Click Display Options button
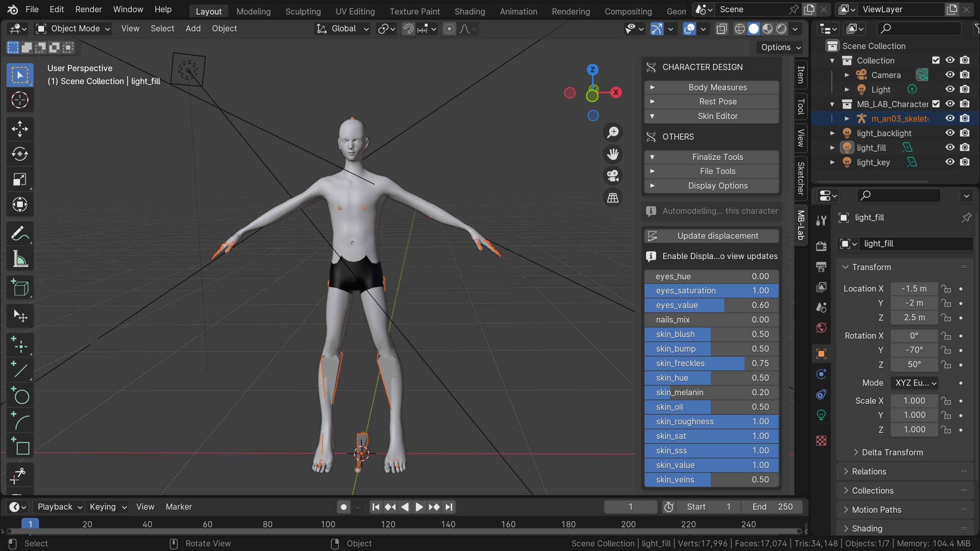Viewport: 980px width, 551px height. point(711,186)
